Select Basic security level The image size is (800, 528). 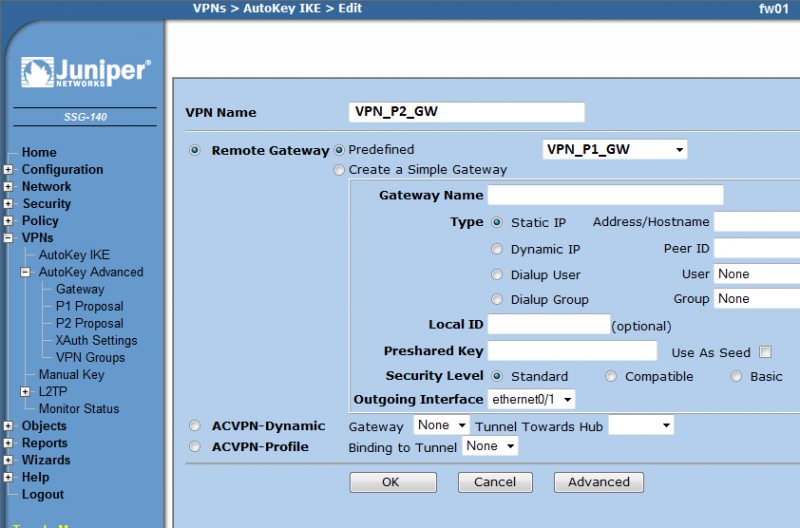click(736, 376)
